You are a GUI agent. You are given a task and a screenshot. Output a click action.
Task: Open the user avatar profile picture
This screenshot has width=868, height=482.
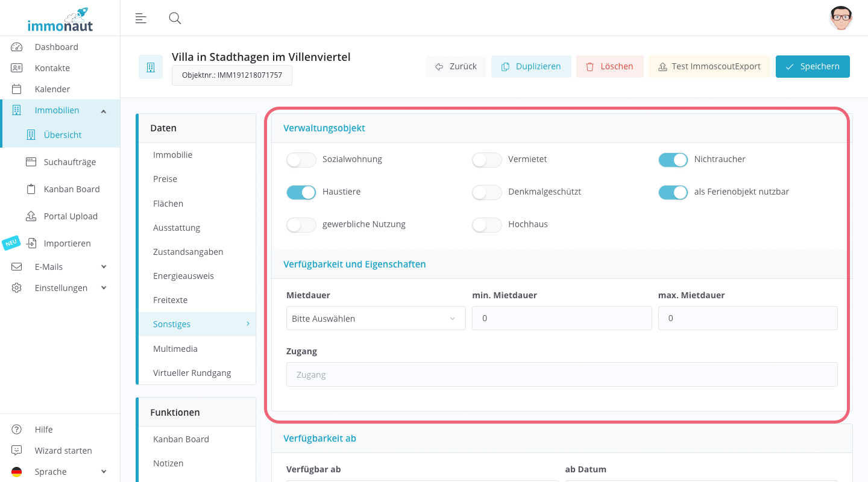pyautogui.click(x=840, y=18)
